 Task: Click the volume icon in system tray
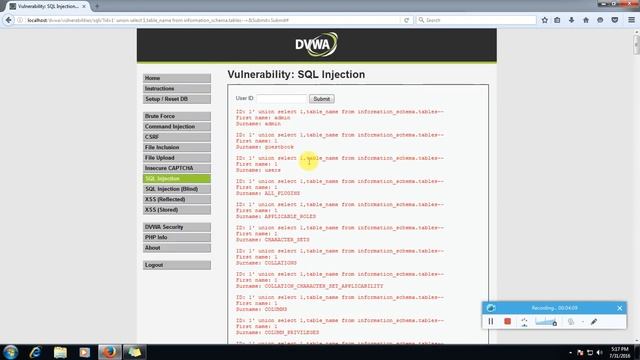click(599, 353)
